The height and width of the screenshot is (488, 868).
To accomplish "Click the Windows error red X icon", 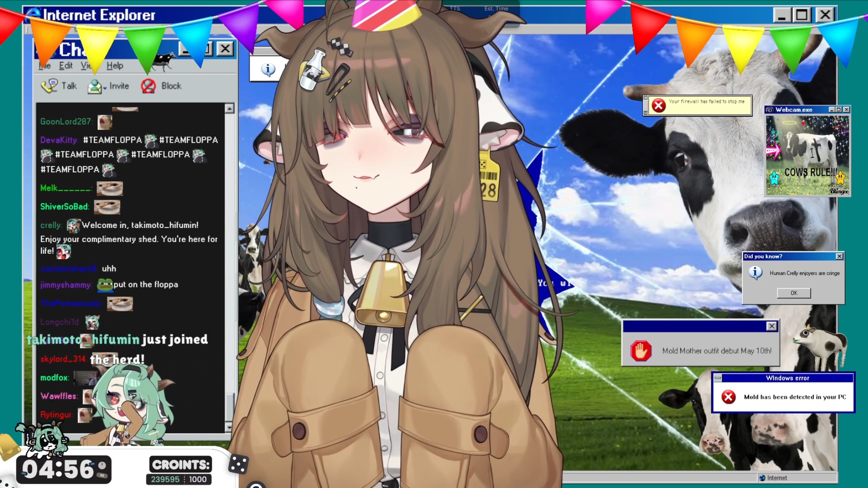I will 728,397.
